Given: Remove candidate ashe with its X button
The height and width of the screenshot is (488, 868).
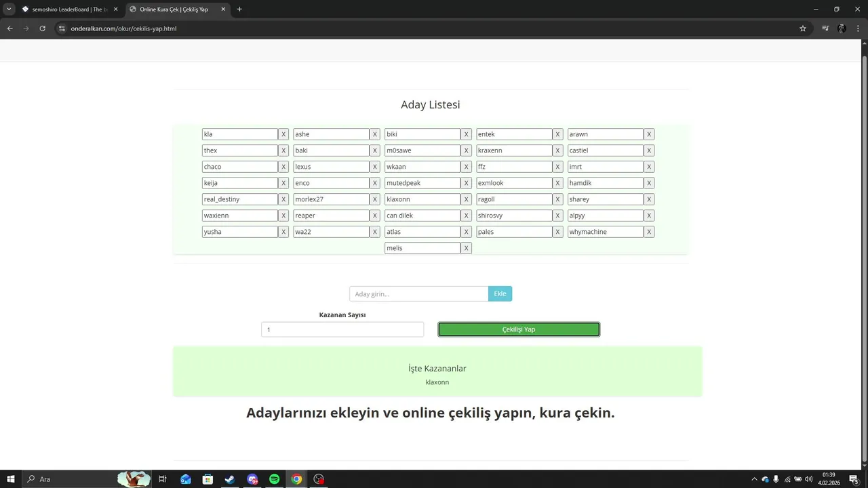Looking at the screenshot, I should (374, 134).
